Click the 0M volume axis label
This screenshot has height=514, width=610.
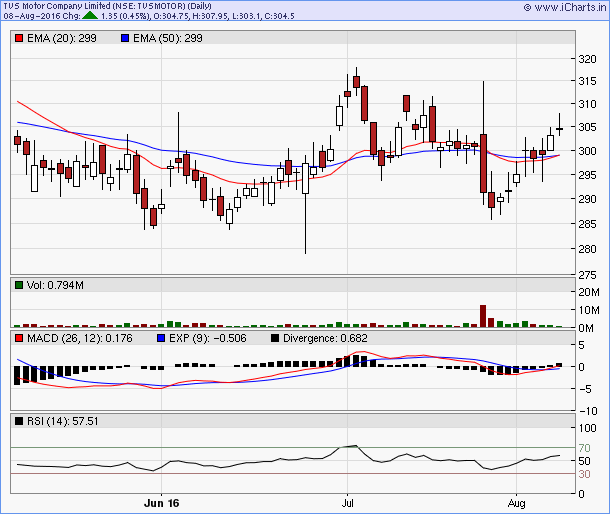pyautogui.click(x=586, y=328)
